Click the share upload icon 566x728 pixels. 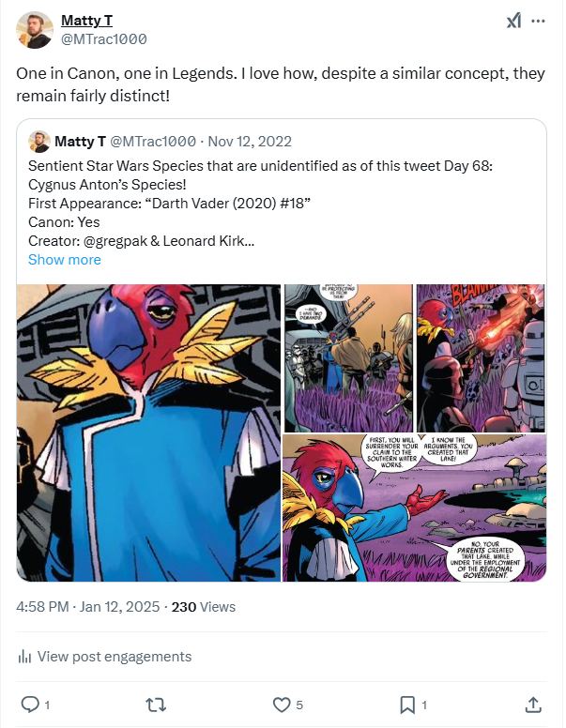click(532, 704)
